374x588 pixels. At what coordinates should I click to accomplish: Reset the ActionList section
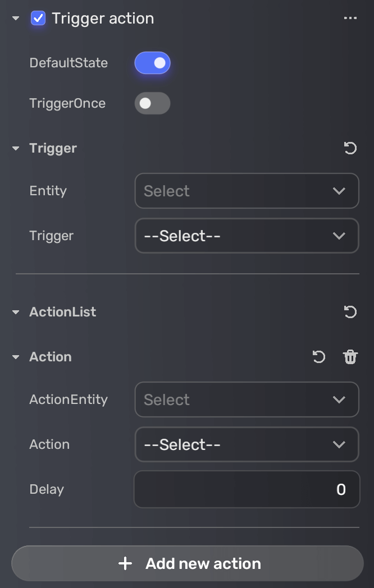(350, 312)
